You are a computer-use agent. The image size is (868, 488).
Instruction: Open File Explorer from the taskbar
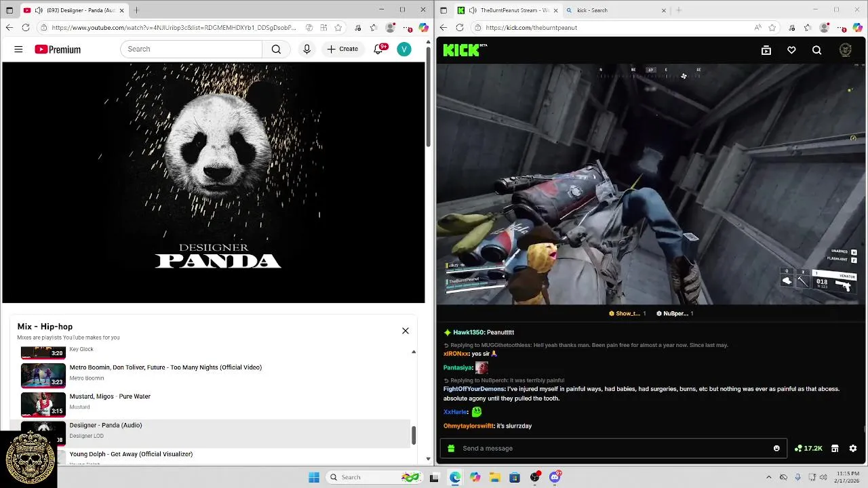point(495,477)
